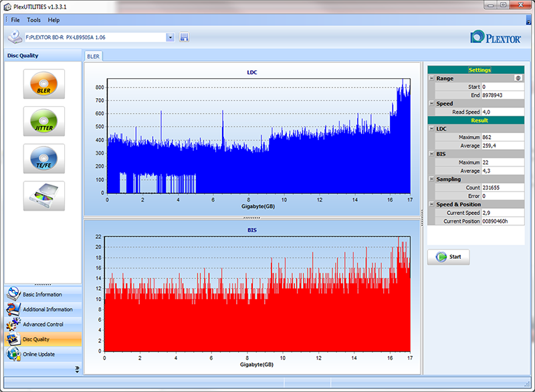The image size is (535, 392).
Task: Select the BLER tab
Action: click(93, 56)
